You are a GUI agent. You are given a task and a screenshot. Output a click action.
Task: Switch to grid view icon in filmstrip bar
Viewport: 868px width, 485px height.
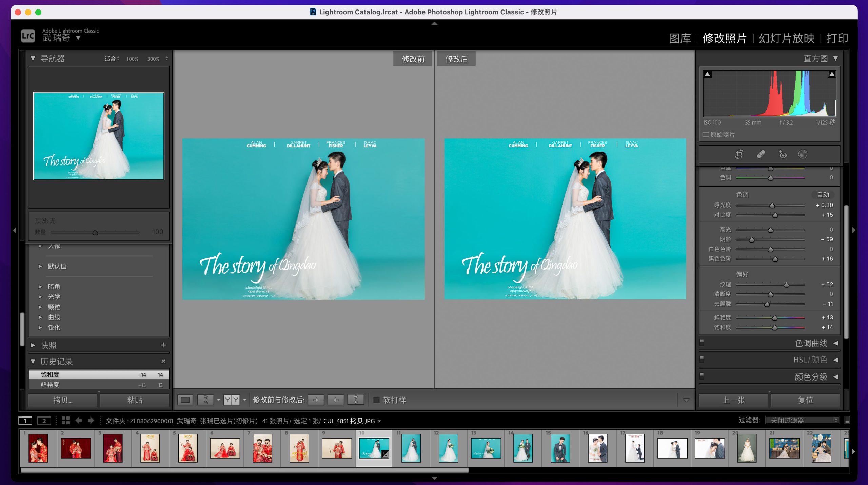point(65,421)
